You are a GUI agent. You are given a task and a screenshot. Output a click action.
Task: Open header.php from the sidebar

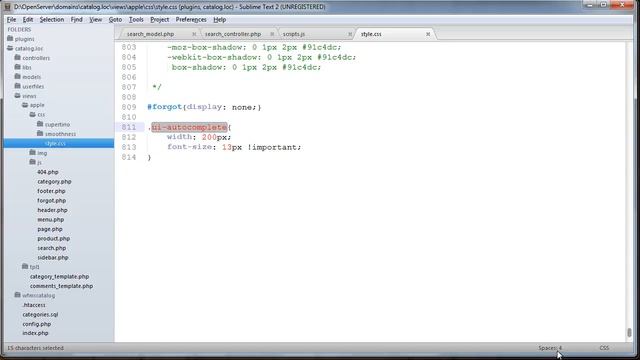tap(52, 210)
